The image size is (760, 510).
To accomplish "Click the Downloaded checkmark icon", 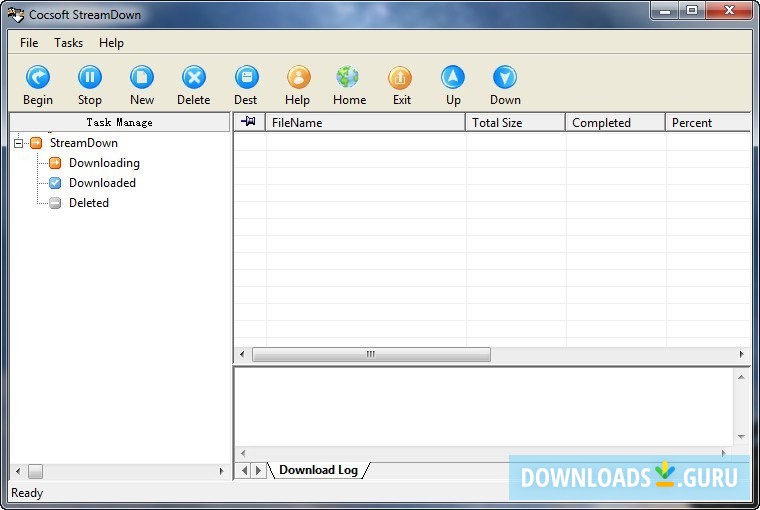I will click(55, 183).
